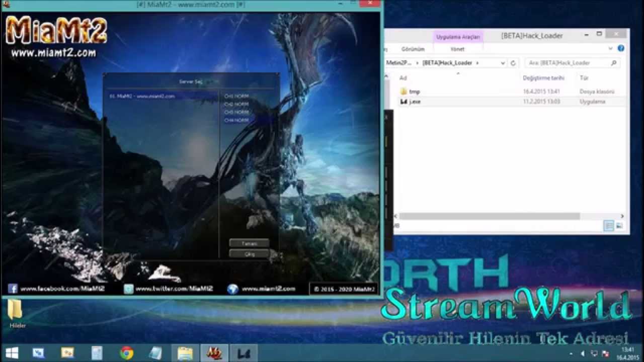Click the search magnifier icon in Explorer

tap(613, 63)
